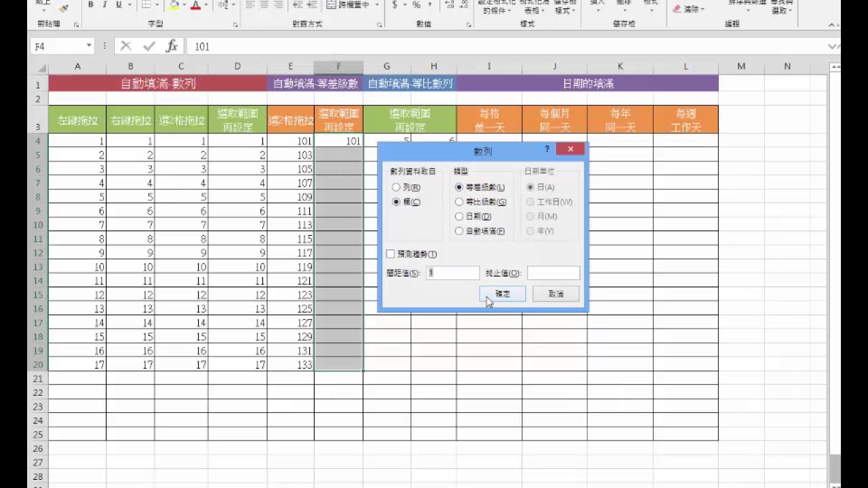The height and width of the screenshot is (488, 868).
Task: Click the Bold formatting icon
Action: click(x=90, y=5)
